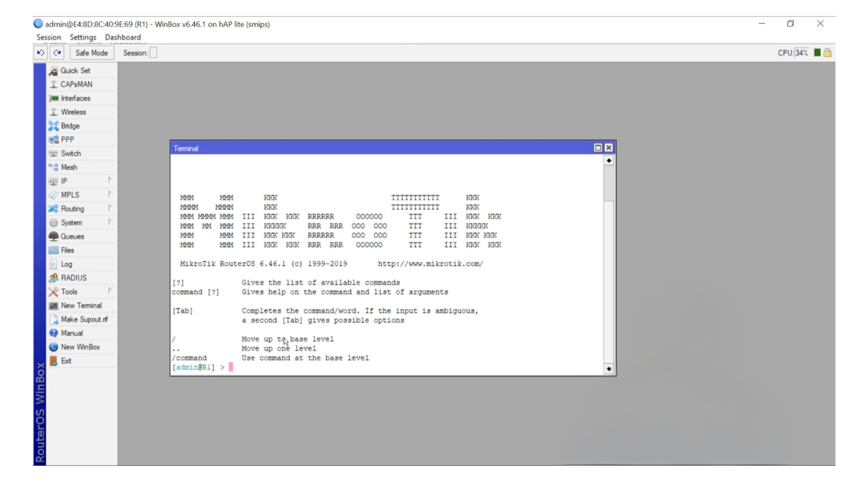Expand the Tools submenu arrow

point(110,291)
